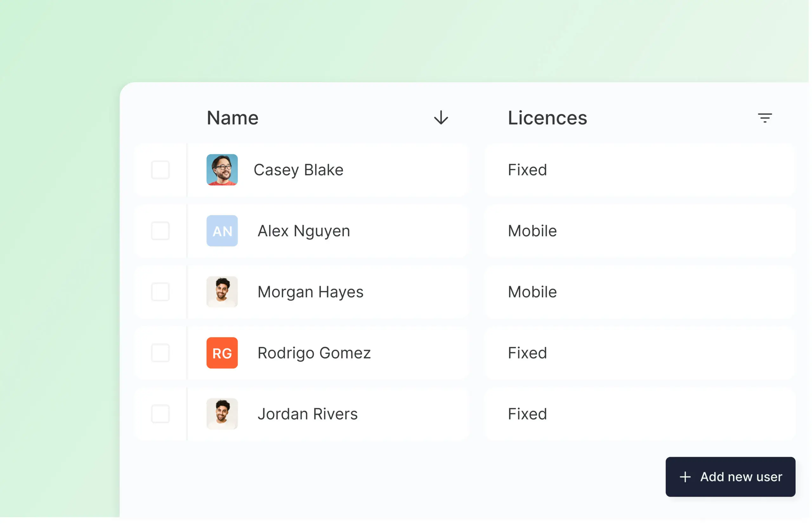Click the orange RG avatar badge
This screenshot has height=525, width=812.
[222, 353]
